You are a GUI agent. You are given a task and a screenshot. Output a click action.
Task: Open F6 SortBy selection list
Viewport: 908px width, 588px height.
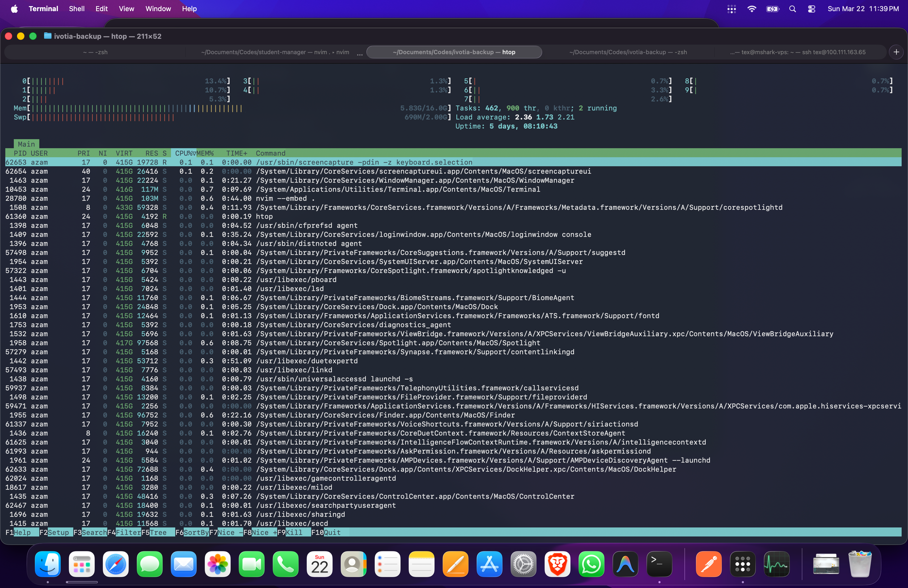tap(196, 532)
